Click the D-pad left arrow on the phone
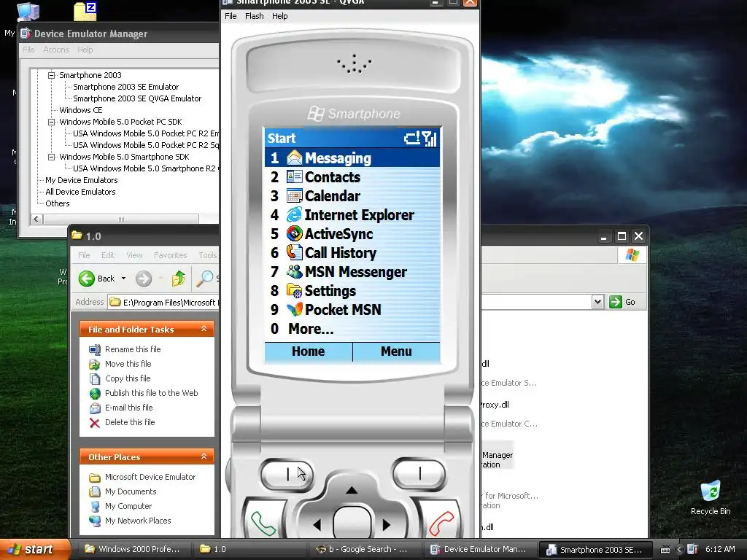The height and width of the screenshot is (560, 747). click(317, 525)
